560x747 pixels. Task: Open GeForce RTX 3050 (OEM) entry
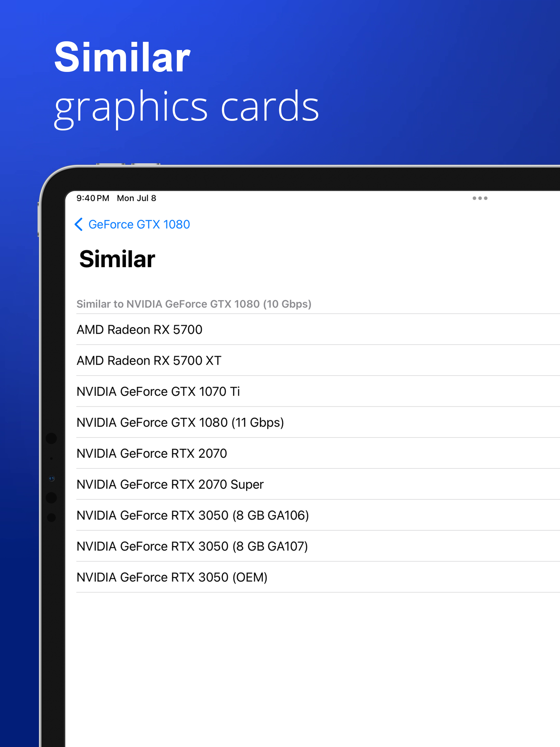pyautogui.click(x=172, y=577)
